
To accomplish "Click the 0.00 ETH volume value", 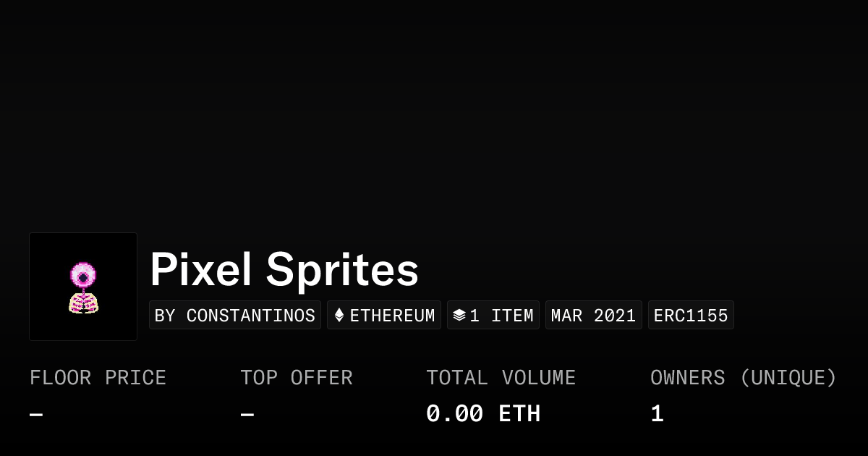I will (483, 414).
